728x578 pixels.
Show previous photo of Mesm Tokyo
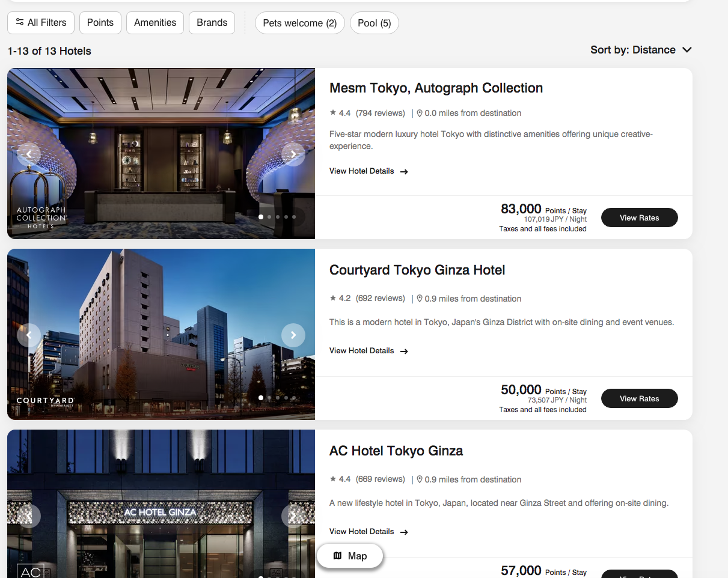tap(29, 154)
